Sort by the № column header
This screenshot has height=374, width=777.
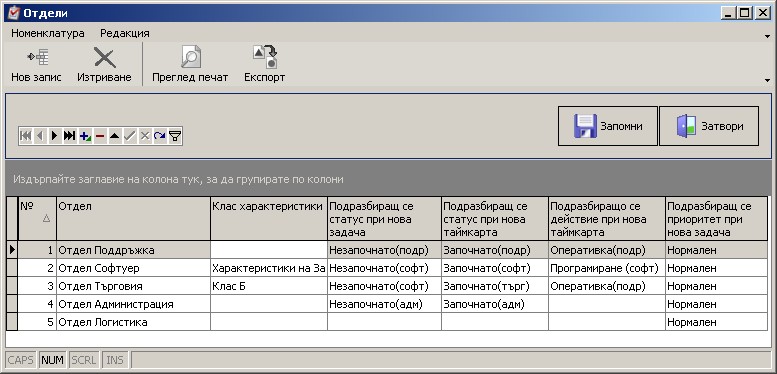(x=37, y=218)
